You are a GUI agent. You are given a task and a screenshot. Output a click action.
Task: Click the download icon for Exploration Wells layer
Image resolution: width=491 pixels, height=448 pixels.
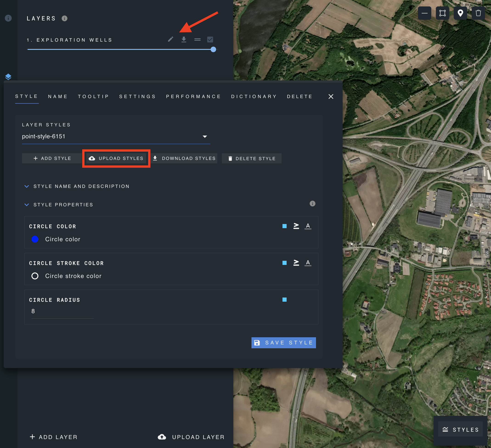click(184, 40)
